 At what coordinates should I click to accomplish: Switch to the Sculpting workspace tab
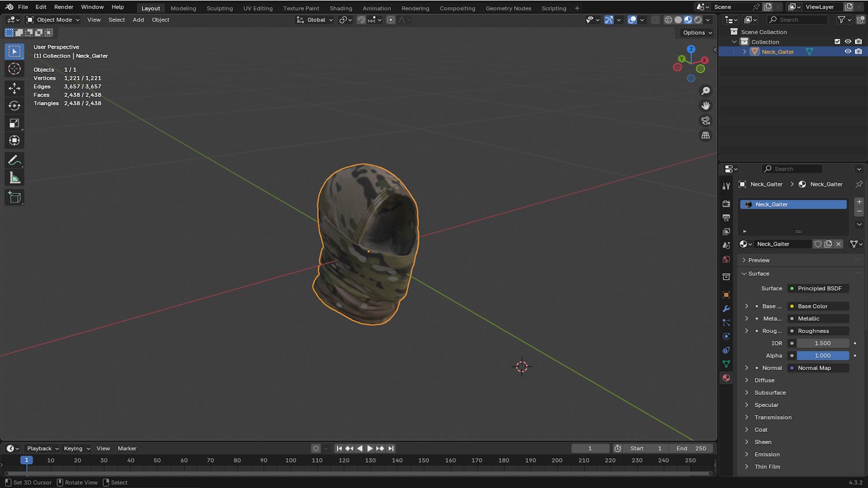pos(219,8)
